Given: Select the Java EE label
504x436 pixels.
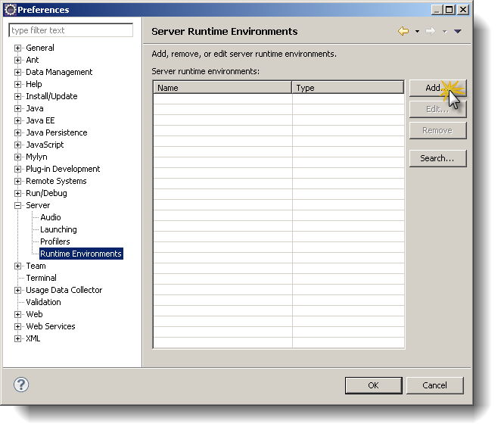Looking at the screenshot, I should tap(41, 120).
